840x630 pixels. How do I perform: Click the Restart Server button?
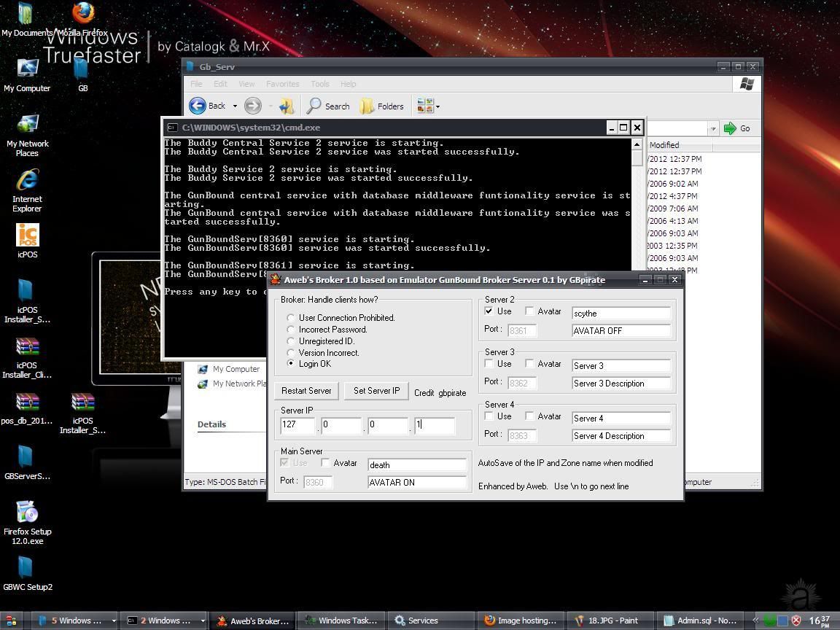(x=306, y=391)
